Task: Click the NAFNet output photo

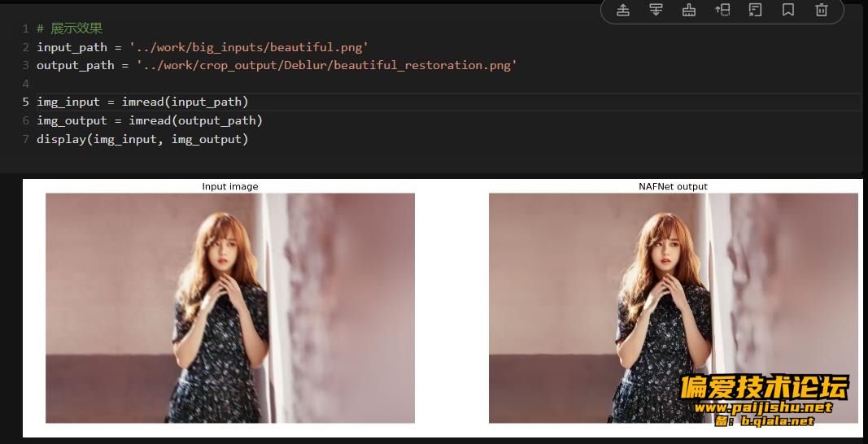Action: pyautogui.click(x=673, y=308)
